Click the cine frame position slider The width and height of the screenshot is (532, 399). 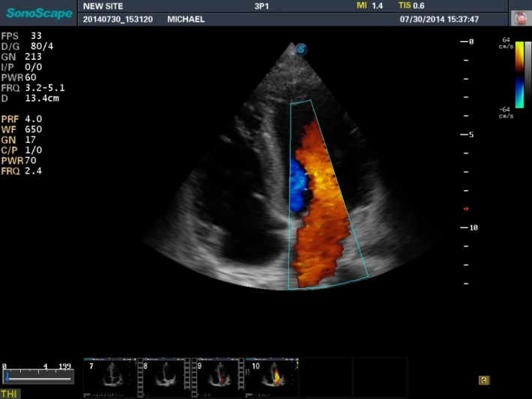click(x=37, y=378)
